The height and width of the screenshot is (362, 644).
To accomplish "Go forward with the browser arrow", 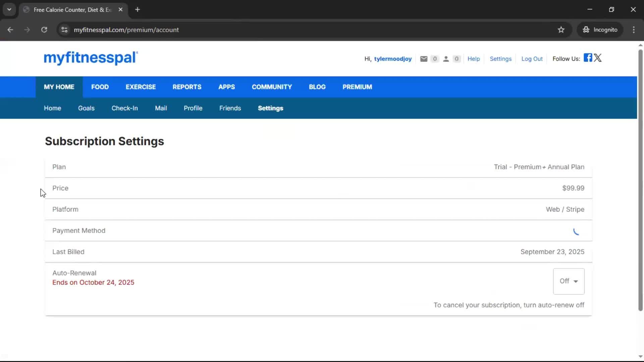I will pos(27,30).
